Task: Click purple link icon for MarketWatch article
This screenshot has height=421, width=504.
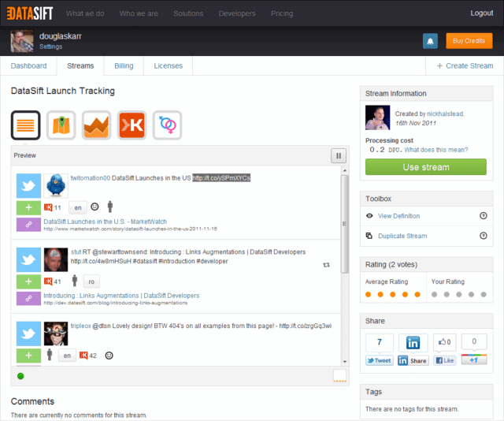Action: 28,225
